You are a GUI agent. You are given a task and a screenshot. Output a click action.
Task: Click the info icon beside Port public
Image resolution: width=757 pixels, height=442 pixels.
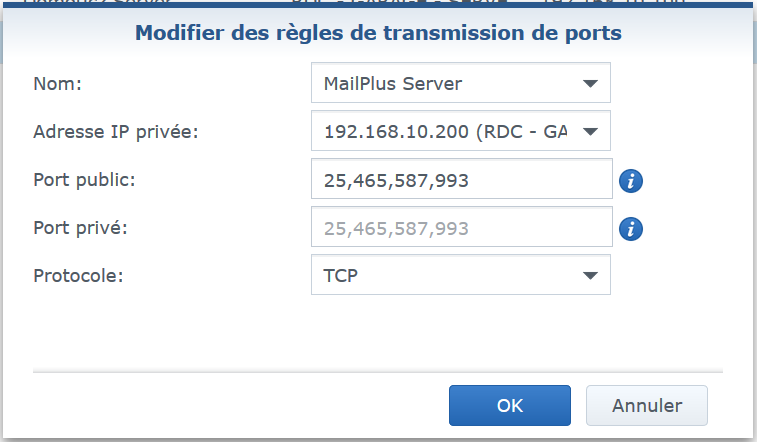coord(630,181)
